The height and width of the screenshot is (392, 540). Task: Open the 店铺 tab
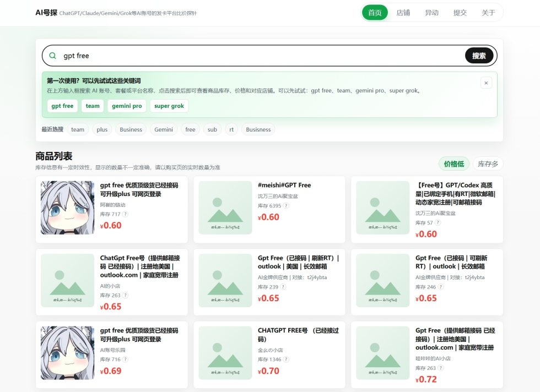coord(403,13)
